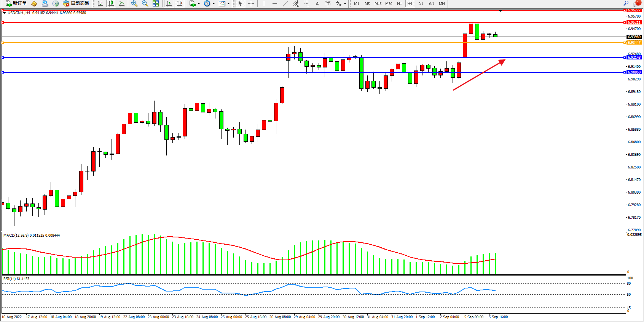Select the M15 timeframe
This screenshot has height=322, width=644.
coord(378,3)
